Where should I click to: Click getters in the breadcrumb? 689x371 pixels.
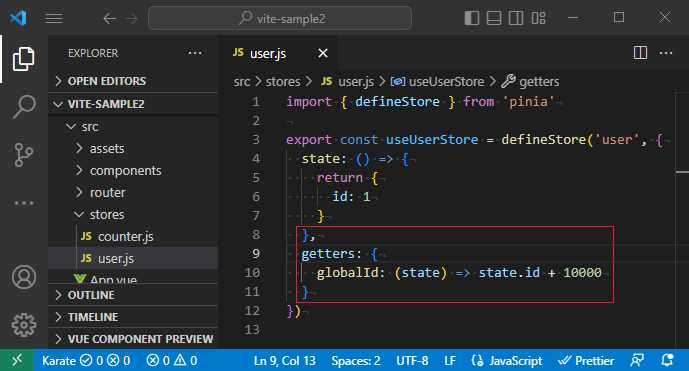pyautogui.click(x=530, y=81)
